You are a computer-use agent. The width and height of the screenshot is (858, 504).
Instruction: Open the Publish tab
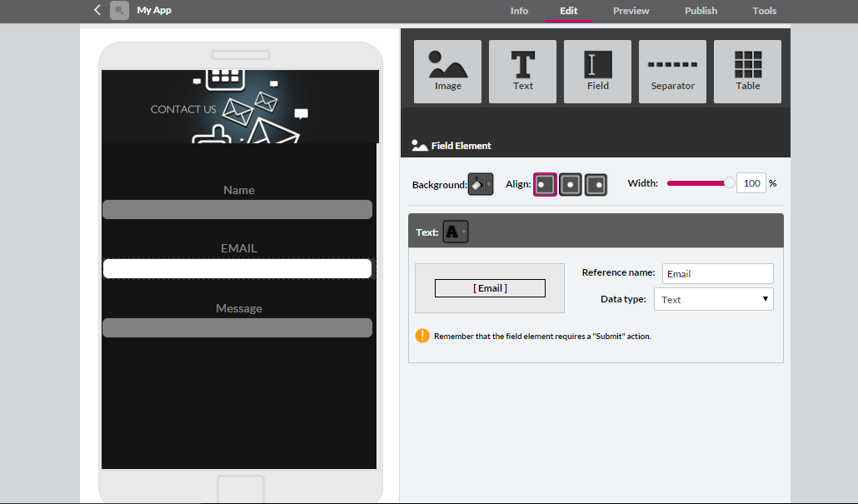[x=701, y=11]
